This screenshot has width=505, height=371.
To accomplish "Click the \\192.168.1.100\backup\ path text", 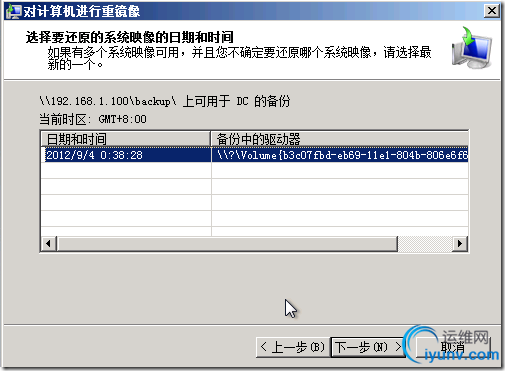I will tap(108, 101).
